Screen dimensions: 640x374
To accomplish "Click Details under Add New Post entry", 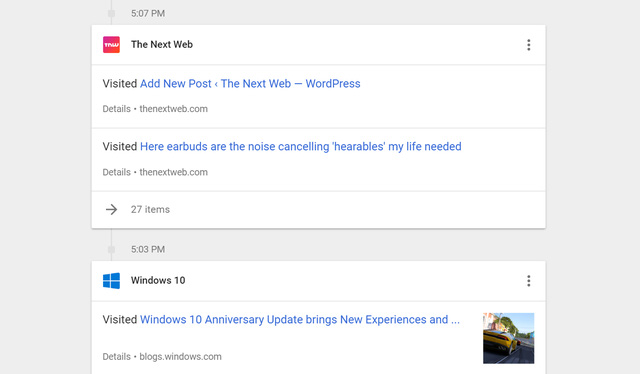I will tap(116, 109).
